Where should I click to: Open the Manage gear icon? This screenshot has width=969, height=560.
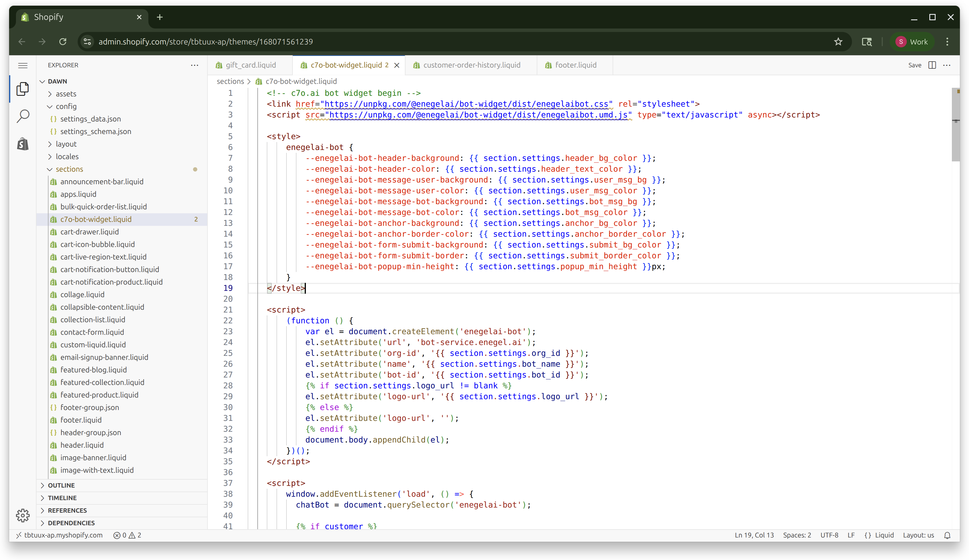tap(23, 515)
